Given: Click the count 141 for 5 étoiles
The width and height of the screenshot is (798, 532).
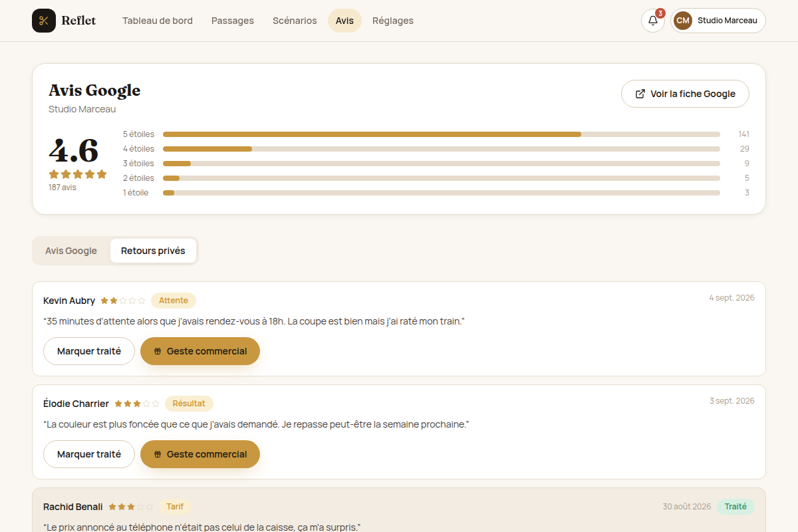Looking at the screenshot, I should tap(743, 134).
